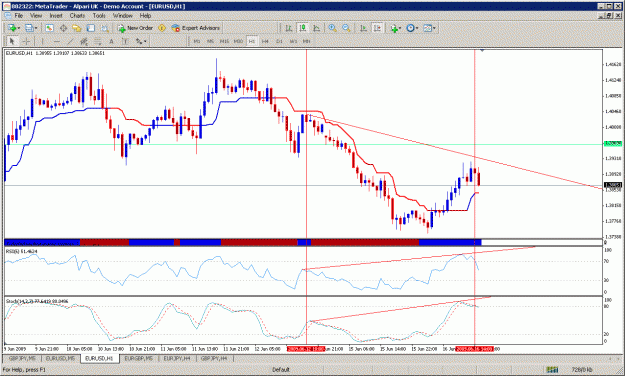This screenshot has width=625, height=376.
Task: Open the Profiles toolbar icon
Action: 29,28
